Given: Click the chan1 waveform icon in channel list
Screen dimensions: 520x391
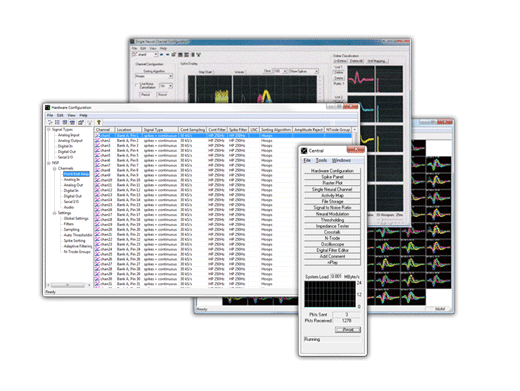Looking at the screenshot, I should pos(97,136).
